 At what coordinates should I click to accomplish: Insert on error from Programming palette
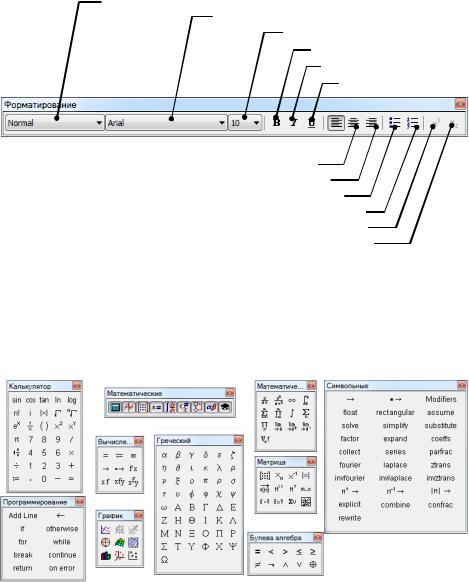(x=62, y=568)
